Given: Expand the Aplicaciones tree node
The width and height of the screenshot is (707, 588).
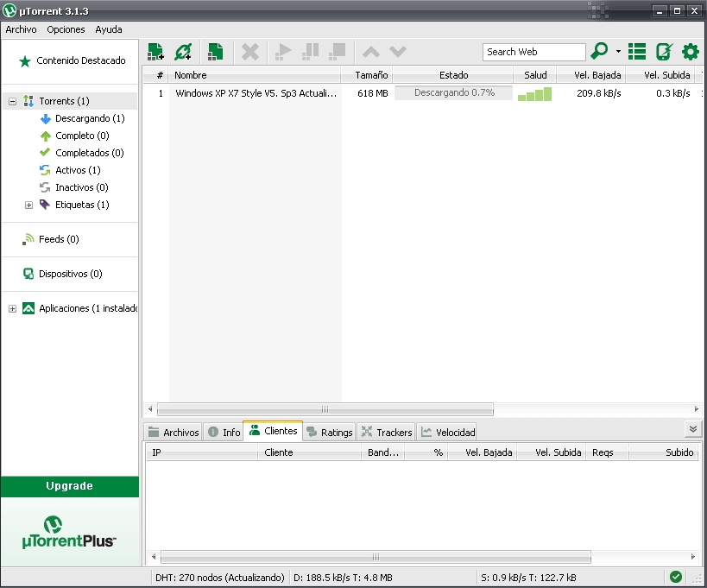Looking at the screenshot, I should tap(13, 309).
